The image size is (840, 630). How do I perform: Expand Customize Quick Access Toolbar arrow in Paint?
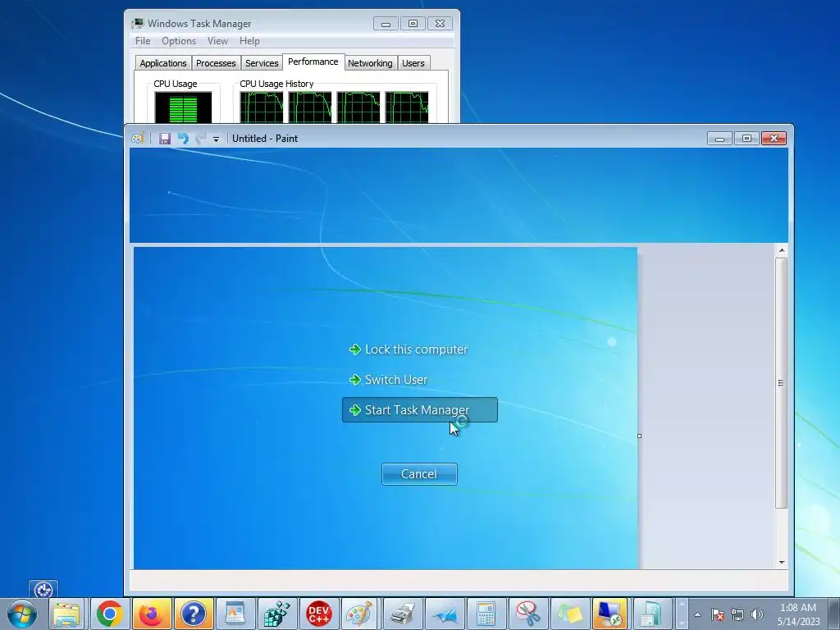tap(216, 139)
